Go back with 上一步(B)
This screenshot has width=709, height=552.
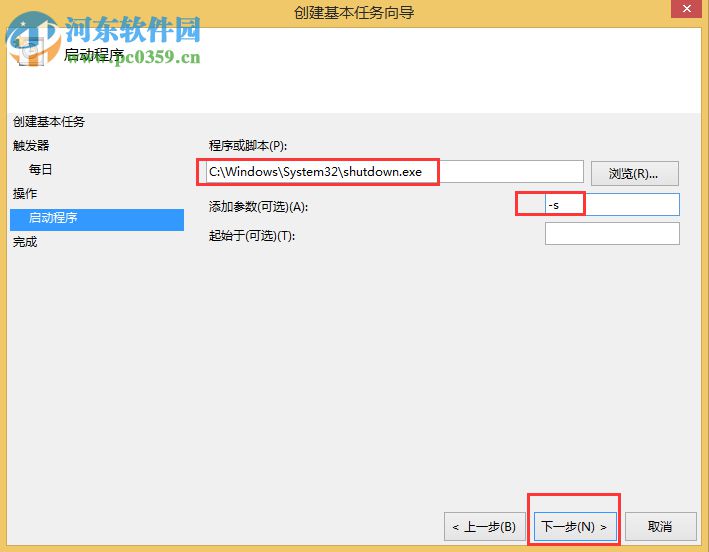(485, 527)
